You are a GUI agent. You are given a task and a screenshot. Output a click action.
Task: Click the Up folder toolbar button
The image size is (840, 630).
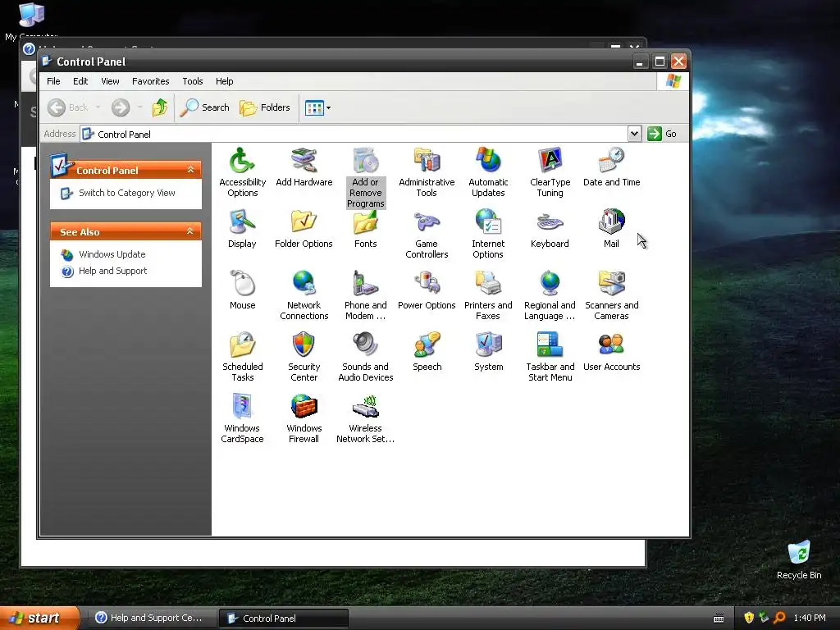point(160,107)
